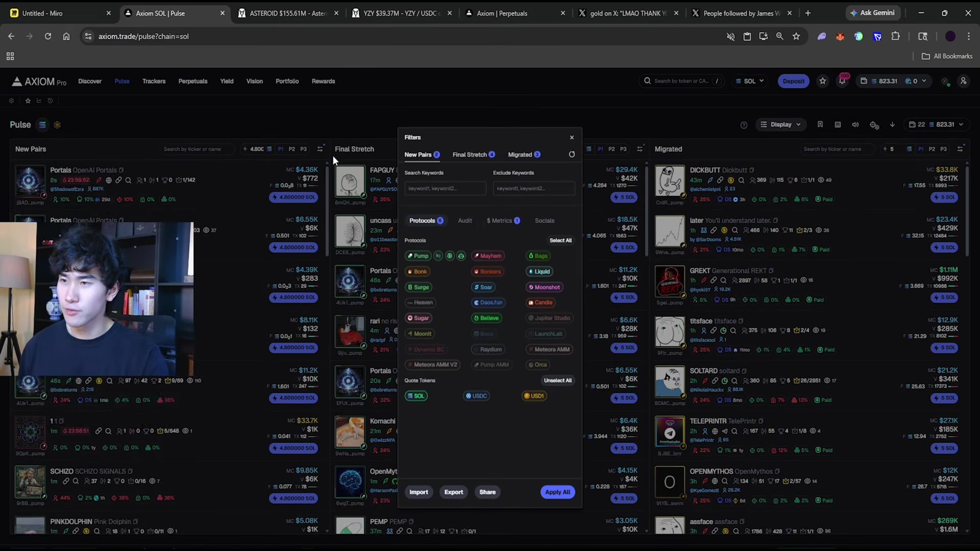Screen dimensions: 980x551
Task: Reset filters with the refresh icon
Action: [572, 155]
